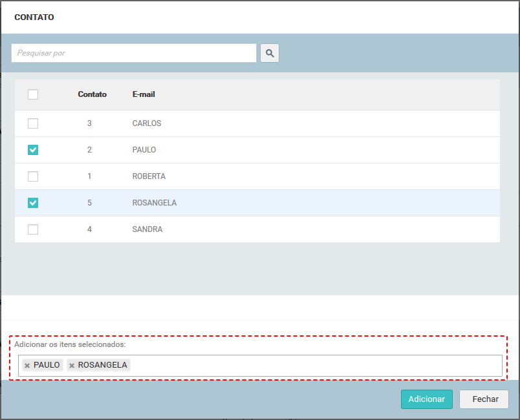Click contact number 5 in ROSANGELA row
This screenshot has height=420, width=520.
tap(89, 203)
